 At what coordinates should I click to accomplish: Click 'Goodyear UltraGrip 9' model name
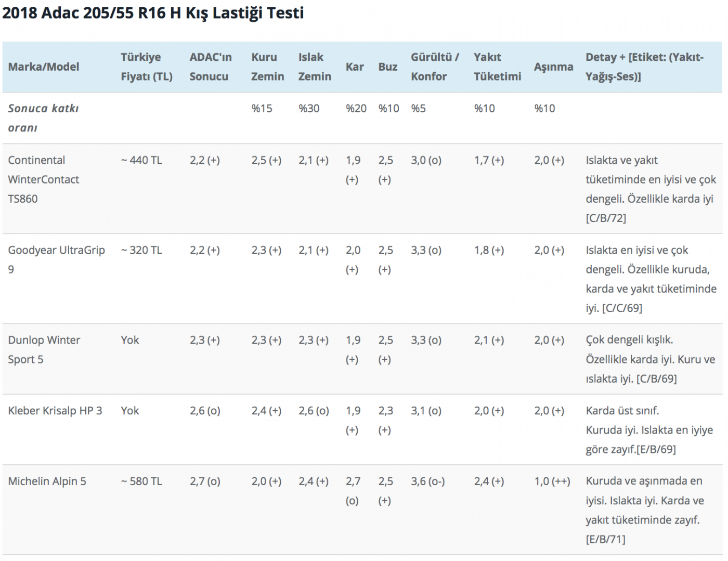(56, 259)
